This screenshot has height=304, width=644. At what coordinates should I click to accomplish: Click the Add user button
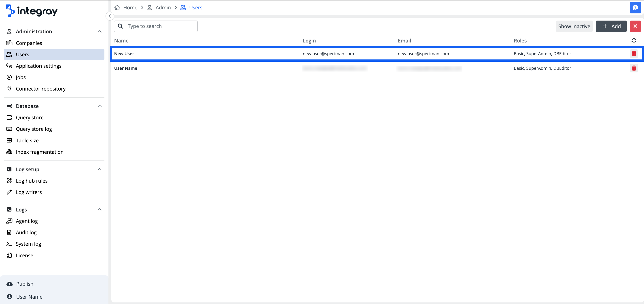coord(611,26)
